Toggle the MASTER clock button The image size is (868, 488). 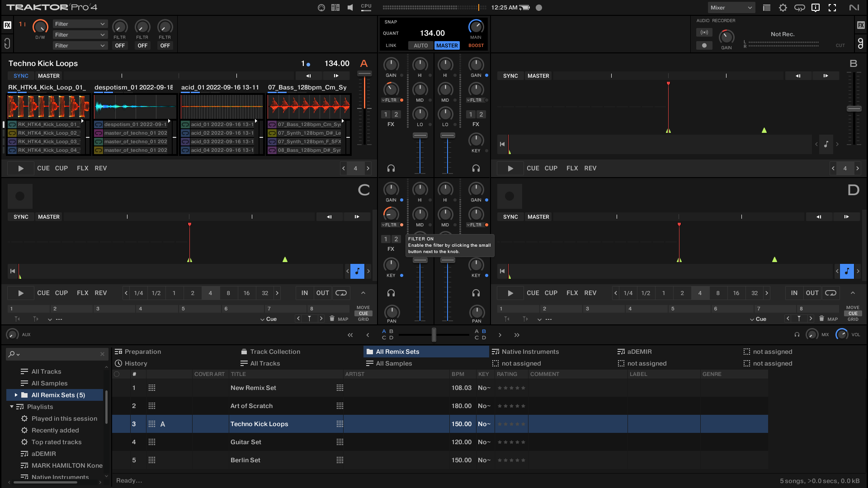pos(447,46)
